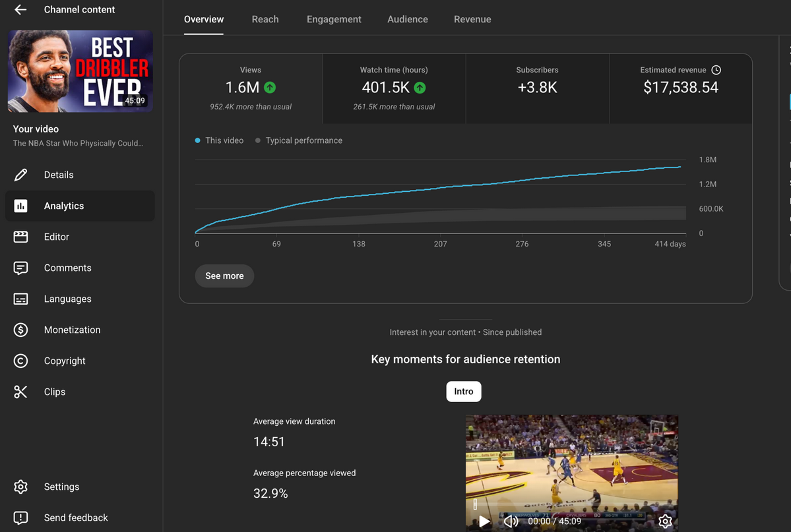The height and width of the screenshot is (532, 791).
Task: Select the Views metric card
Action: (251, 88)
